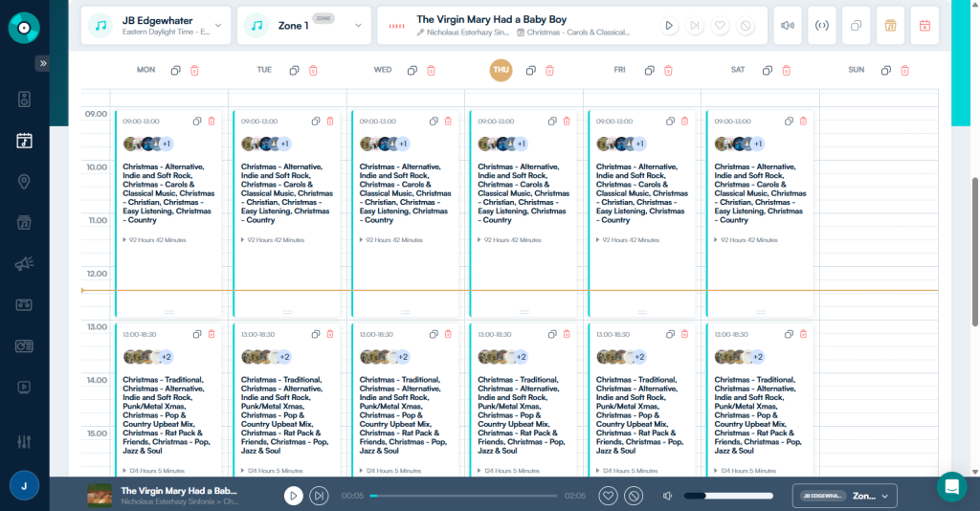This screenshot has height=511, width=980.
Task: Block current song in top bar
Action: [746, 26]
